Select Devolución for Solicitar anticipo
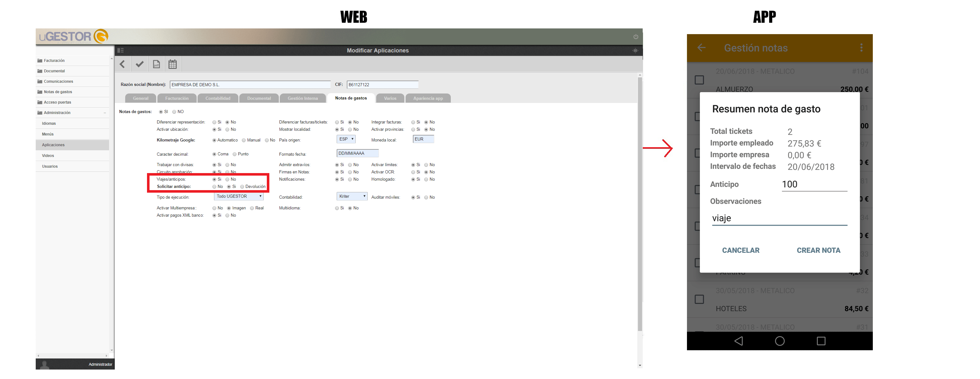Viewport: 980px width, 379px height. 242,187
